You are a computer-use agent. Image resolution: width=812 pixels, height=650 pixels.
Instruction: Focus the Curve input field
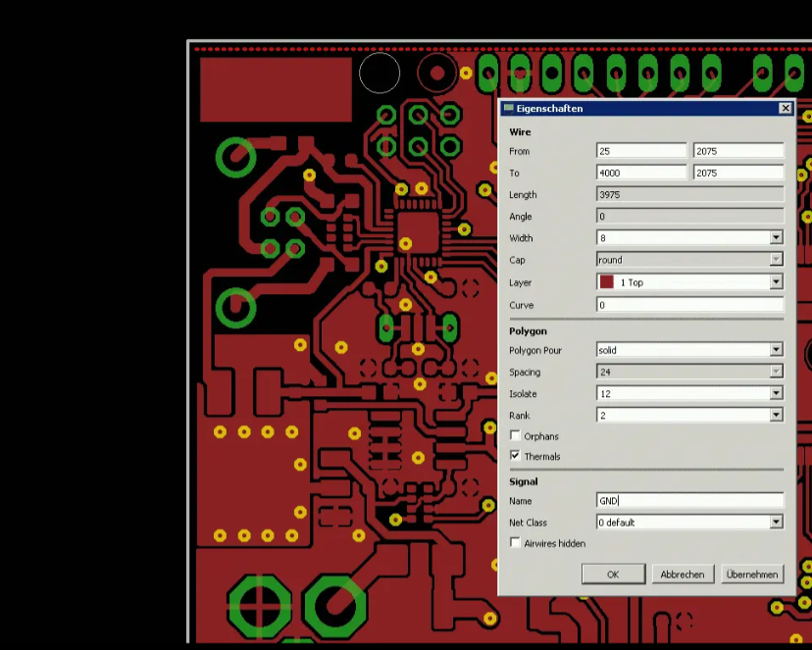coord(689,305)
